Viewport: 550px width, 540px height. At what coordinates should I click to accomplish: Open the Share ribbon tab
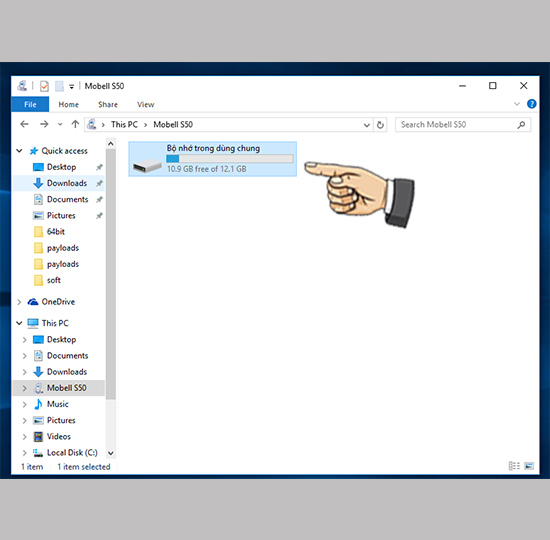108,104
